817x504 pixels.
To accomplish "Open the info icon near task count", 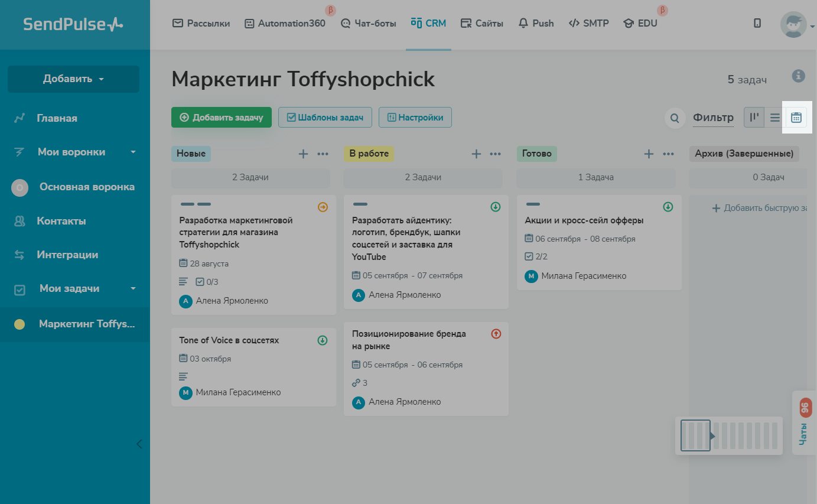I will point(798,76).
